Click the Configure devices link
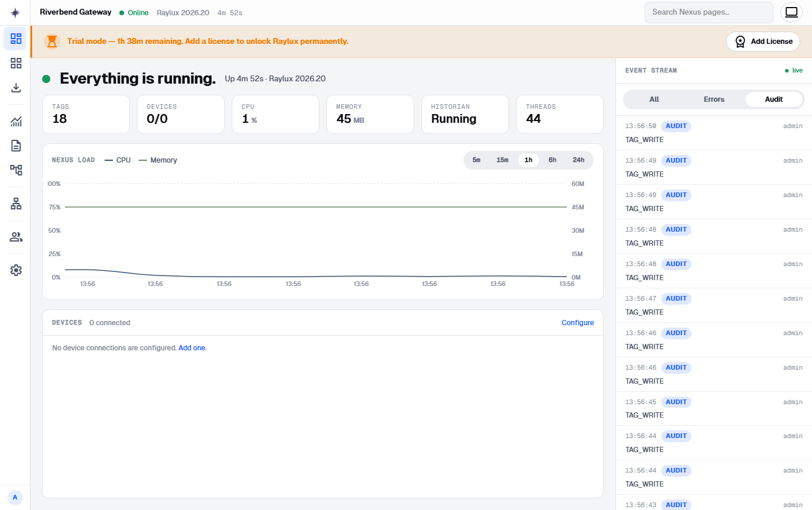Image resolution: width=812 pixels, height=510 pixels. coord(577,323)
